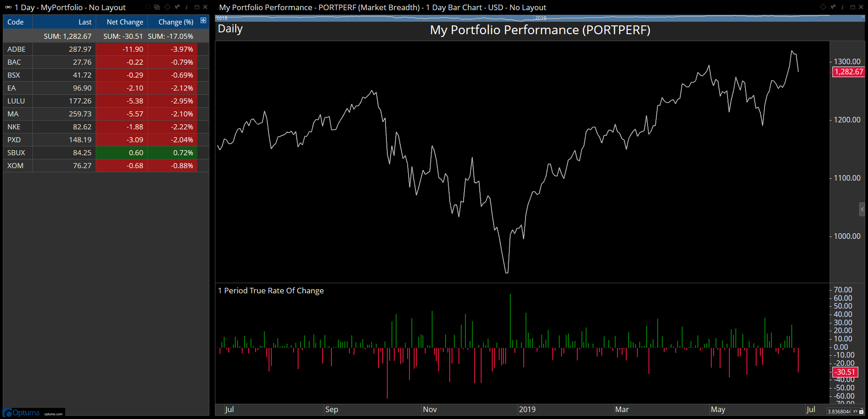Image resolution: width=868 pixels, height=419 pixels.
Task: Pin the Portfolio Performance chart panel
Action: coord(833,7)
